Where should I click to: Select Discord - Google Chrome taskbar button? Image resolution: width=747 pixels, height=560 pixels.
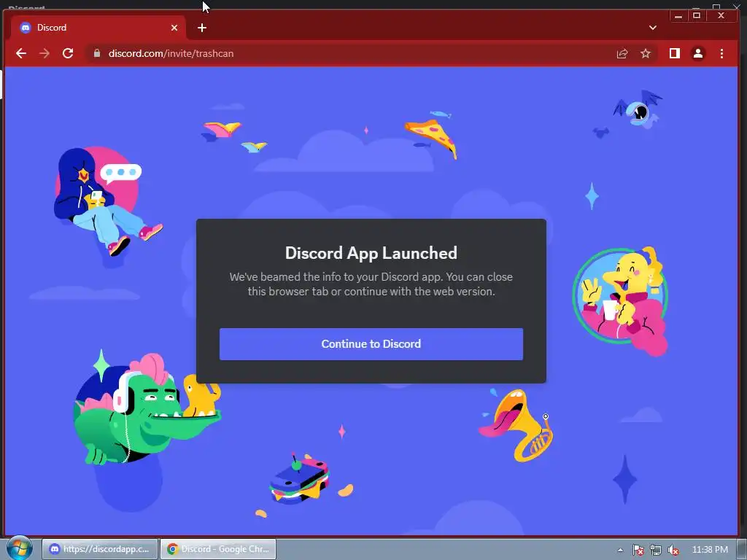pos(218,549)
